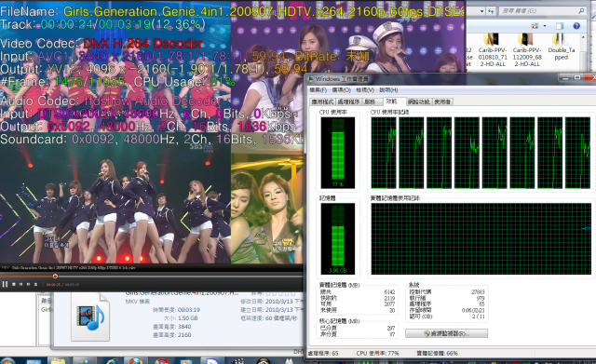Click the seek bar knob on the player timeline
596x364 pixels.
[x=55, y=276]
